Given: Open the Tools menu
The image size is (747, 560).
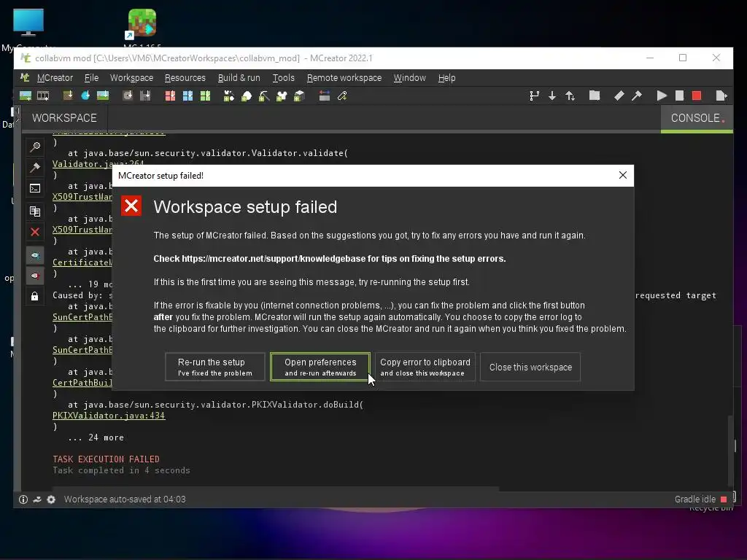Looking at the screenshot, I should pyautogui.click(x=284, y=77).
